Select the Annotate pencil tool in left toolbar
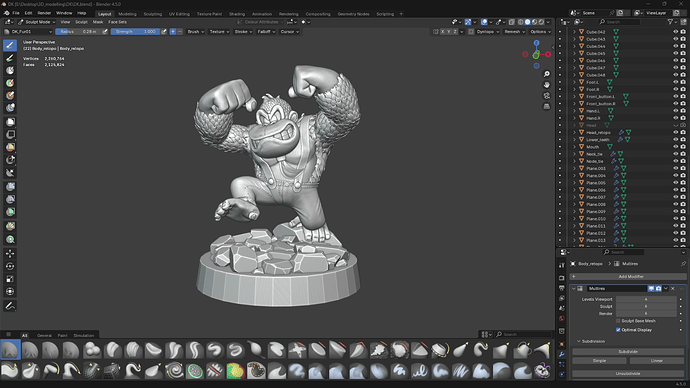Screen dimensions: 690x388 pos(10,306)
